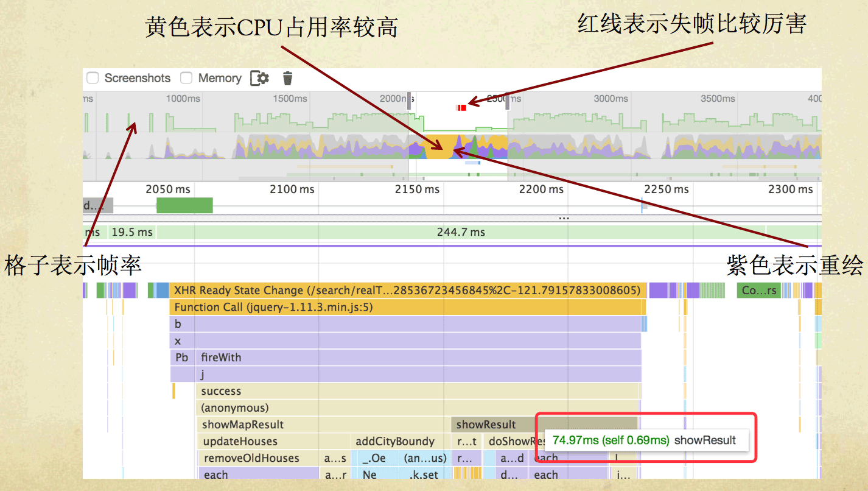Viewport: 868px width, 491px height.
Task: Click the right overview selection handle
Action: click(x=507, y=100)
